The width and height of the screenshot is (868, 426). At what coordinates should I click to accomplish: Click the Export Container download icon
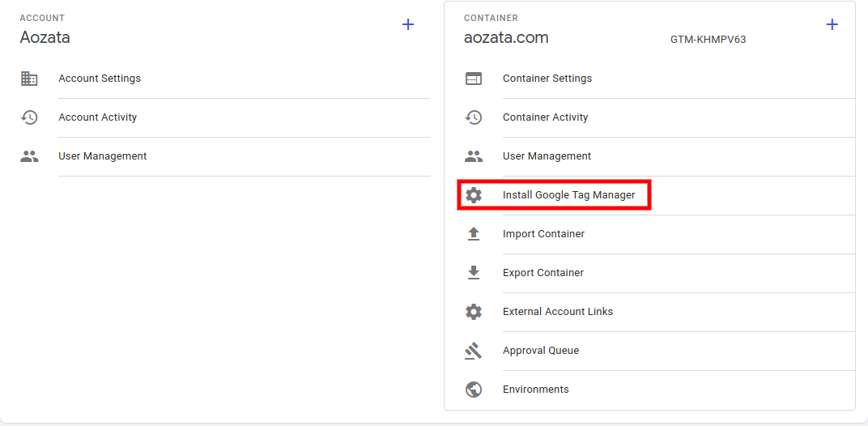(474, 273)
